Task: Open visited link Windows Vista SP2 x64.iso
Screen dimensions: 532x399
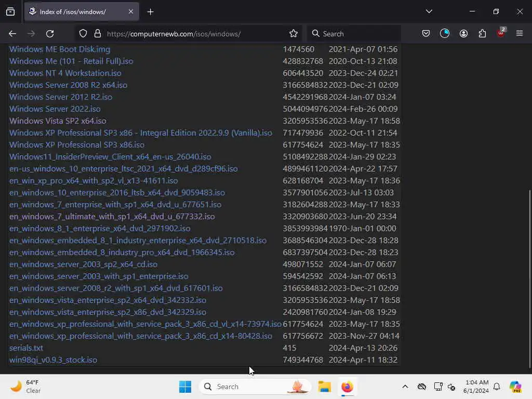Action: coord(58,121)
